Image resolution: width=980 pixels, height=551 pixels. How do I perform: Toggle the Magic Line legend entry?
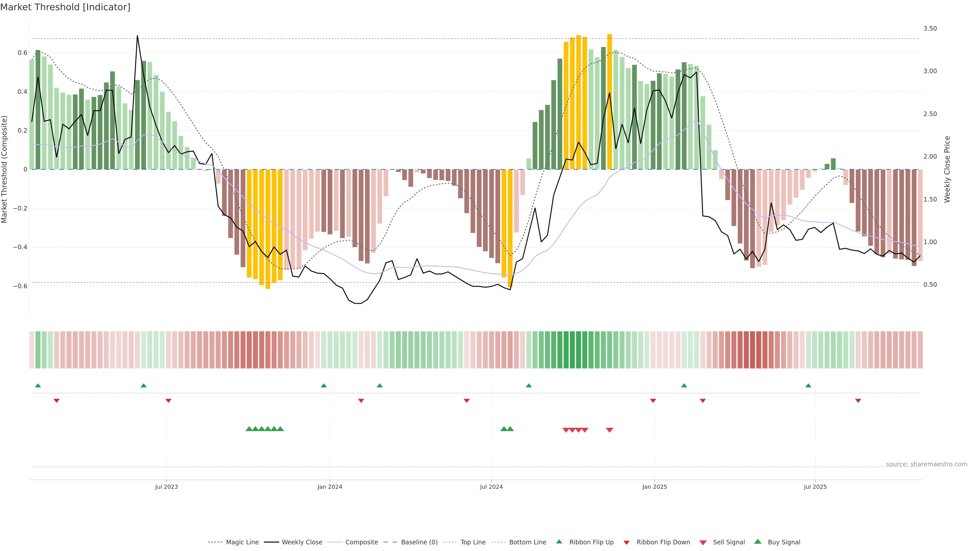(x=242, y=542)
